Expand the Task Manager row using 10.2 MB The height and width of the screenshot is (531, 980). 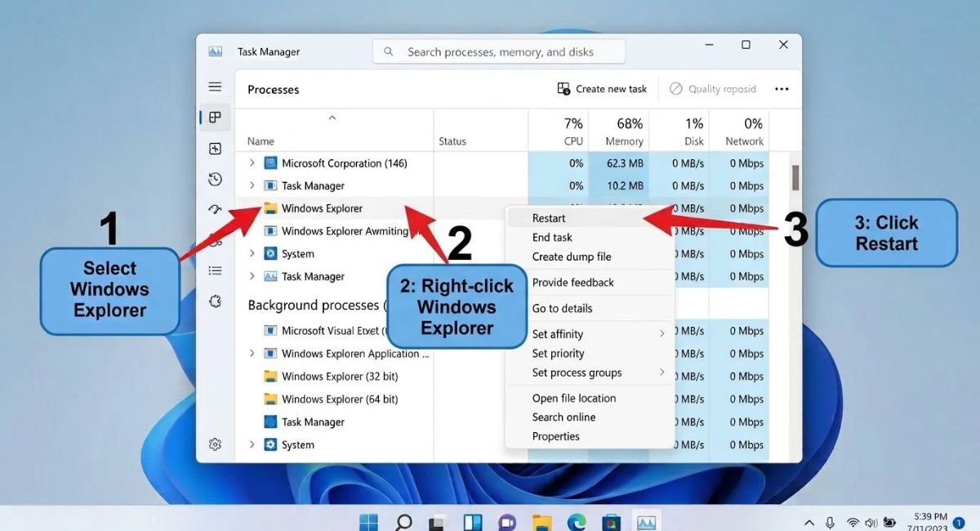[x=252, y=185]
